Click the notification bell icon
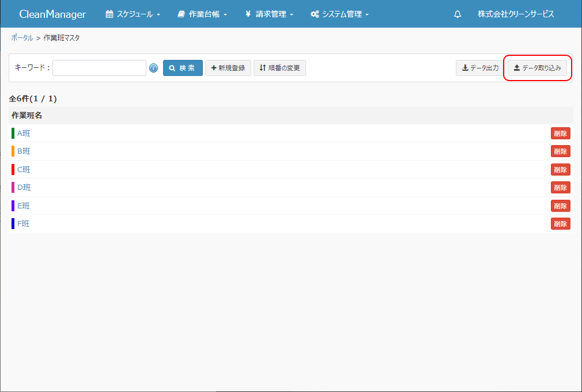 pyautogui.click(x=458, y=14)
